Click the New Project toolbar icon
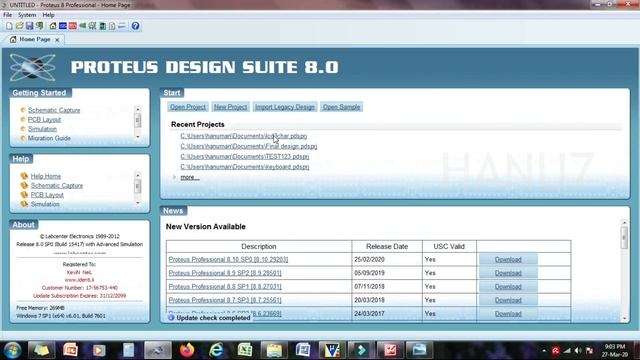640x360 pixels. coord(9,26)
